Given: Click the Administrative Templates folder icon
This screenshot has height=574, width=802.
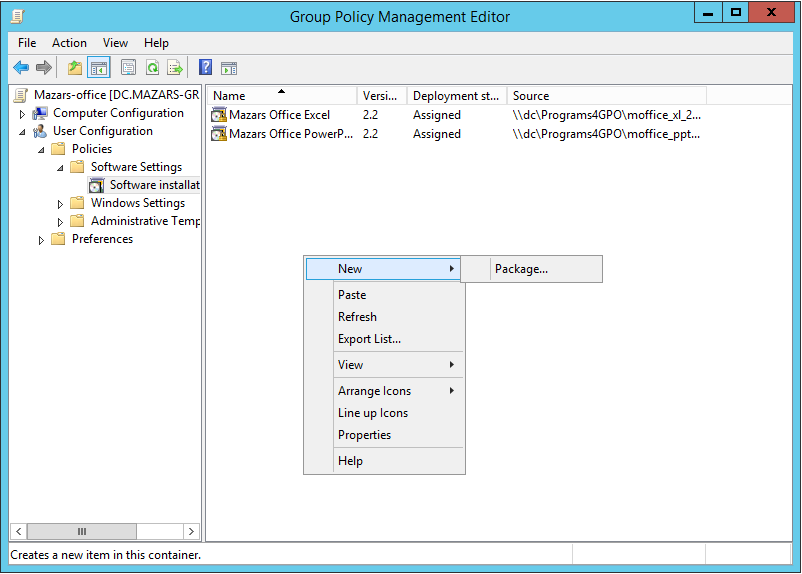Looking at the screenshot, I should pyautogui.click(x=77, y=221).
